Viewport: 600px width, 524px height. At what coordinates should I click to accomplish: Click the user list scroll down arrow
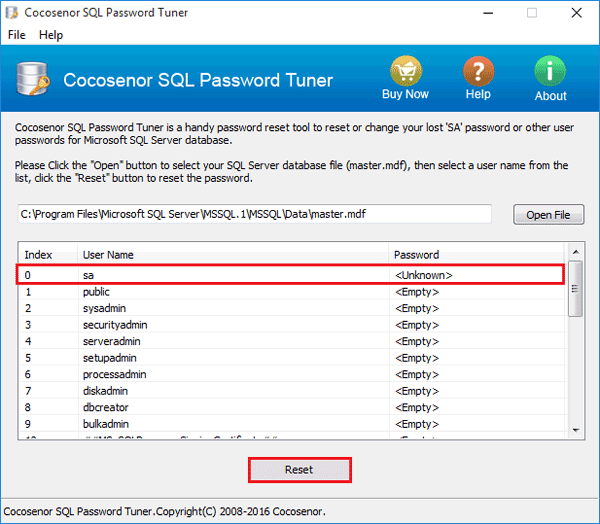coord(576,430)
